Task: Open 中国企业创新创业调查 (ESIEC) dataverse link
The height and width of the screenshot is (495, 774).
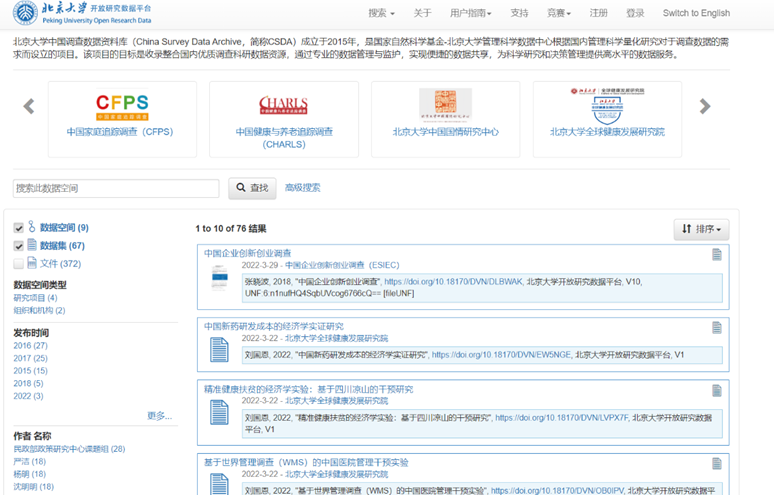Action: tap(342, 265)
